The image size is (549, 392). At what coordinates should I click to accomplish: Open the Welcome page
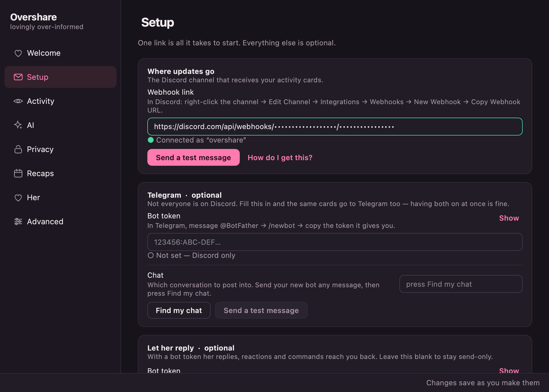pyautogui.click(x=60, y=53)
